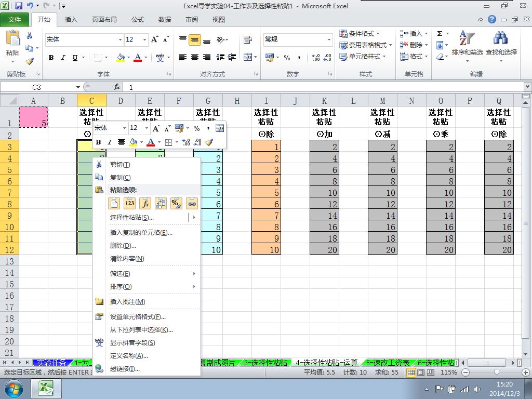
Task: Switch to Page Layout view in status bar
Action: coord(421,373)
